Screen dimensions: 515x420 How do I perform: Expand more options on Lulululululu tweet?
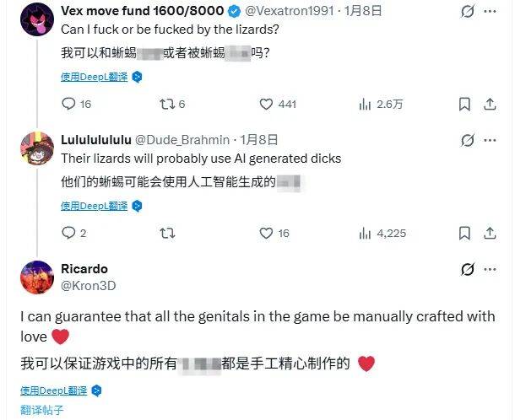[x=490, y=141]
